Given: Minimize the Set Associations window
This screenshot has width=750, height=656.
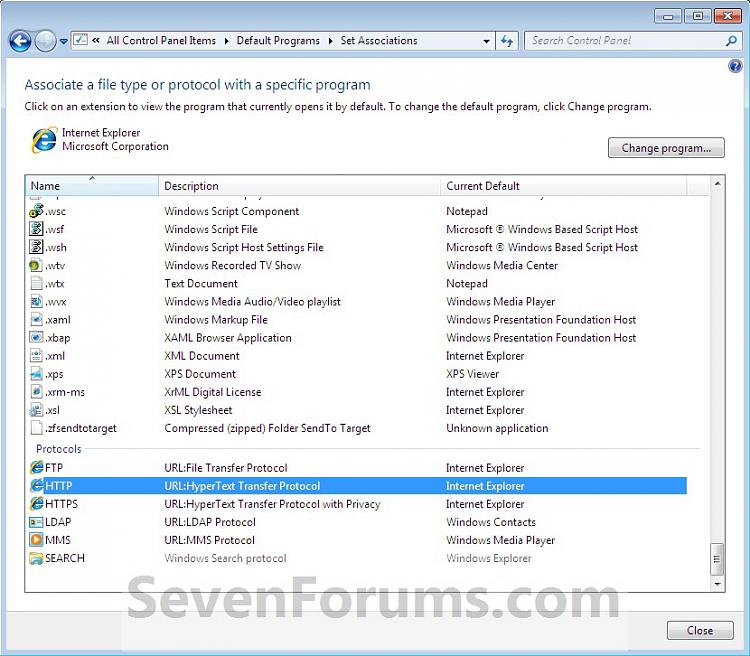Looking at the screenshot, I should pos(668,16).
